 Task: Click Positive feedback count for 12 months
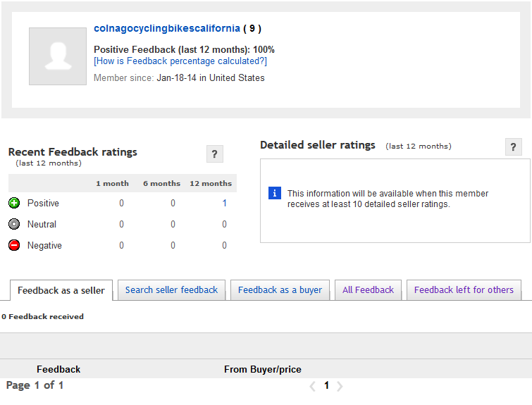click(x=224, y=203)
